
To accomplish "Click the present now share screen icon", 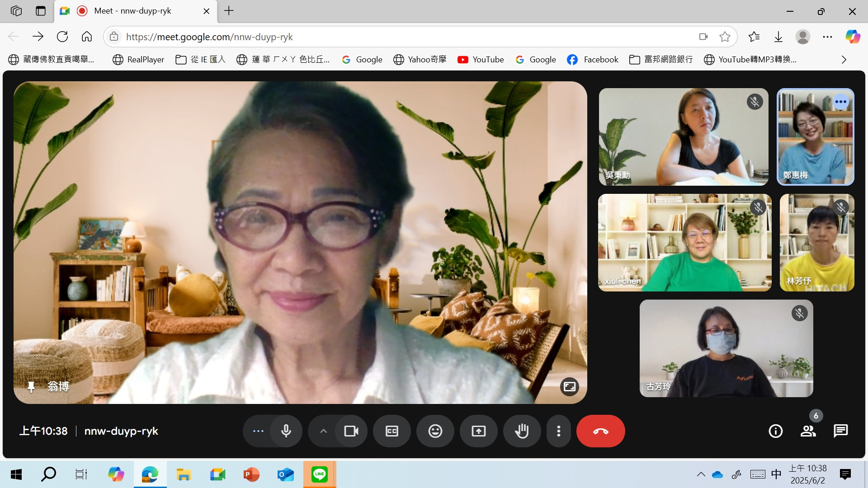I will pyautogui.click(x=478, y=431).
